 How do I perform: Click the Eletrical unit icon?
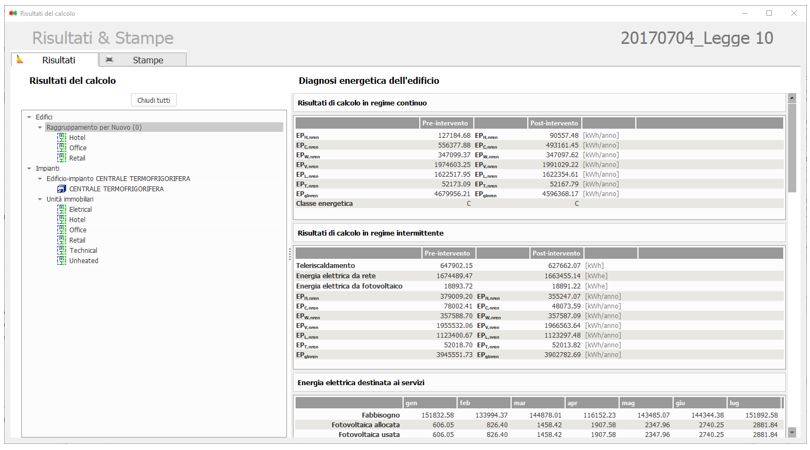click(x=61, y=209)
